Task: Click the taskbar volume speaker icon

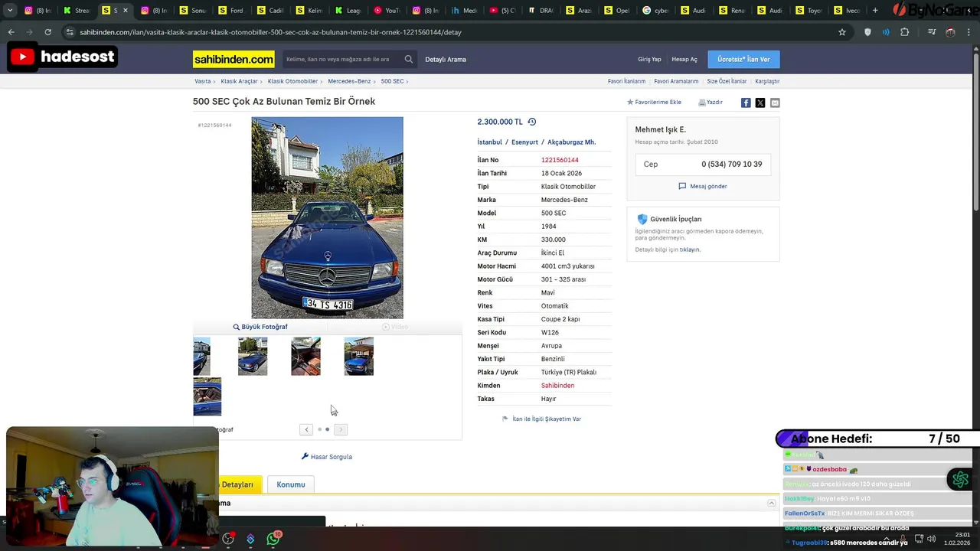Action: 932,539
